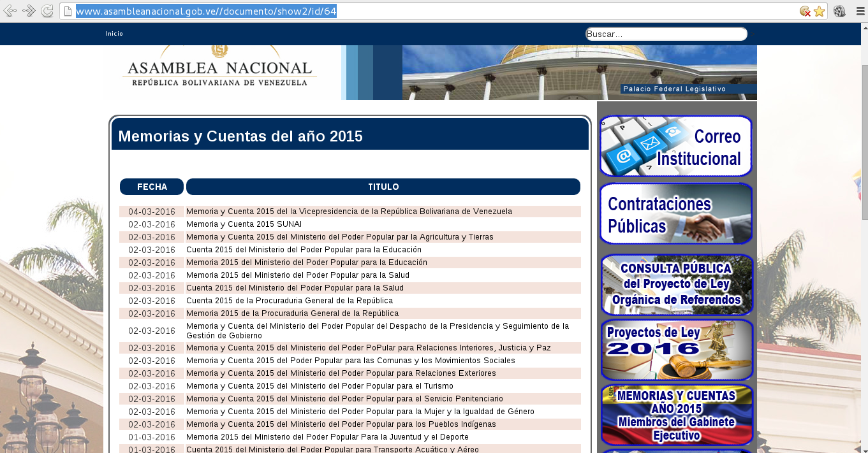The height and width of the screenshot is (453, 868).
Task: Open Memorias y Cuentas Año 2015 banner
Action: 676,415
